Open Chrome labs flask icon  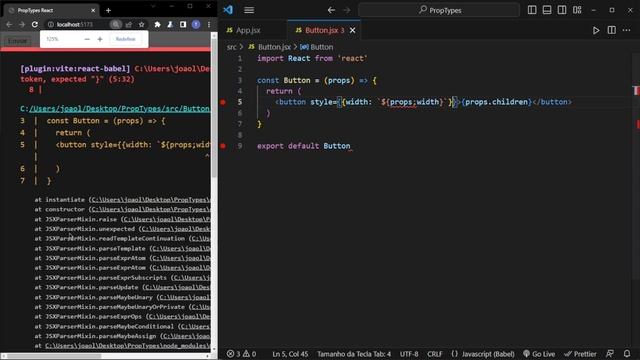pos(170,24)
